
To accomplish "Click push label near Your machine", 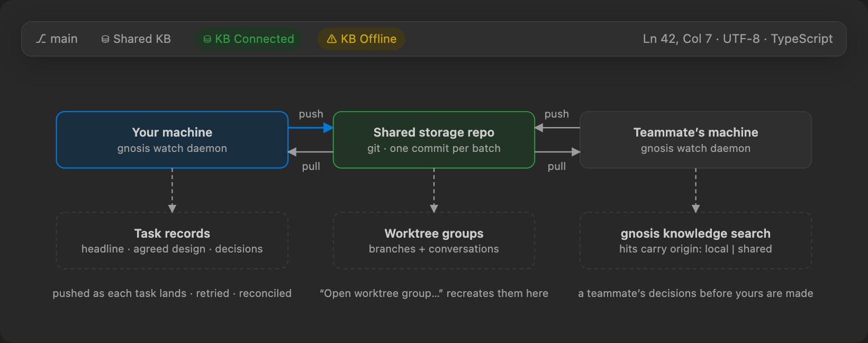I will pos(311,114).
